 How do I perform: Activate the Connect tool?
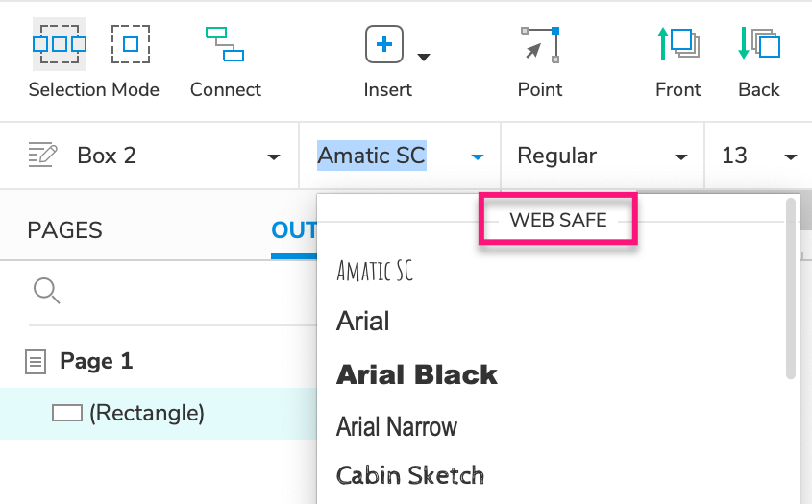(225, 44)
